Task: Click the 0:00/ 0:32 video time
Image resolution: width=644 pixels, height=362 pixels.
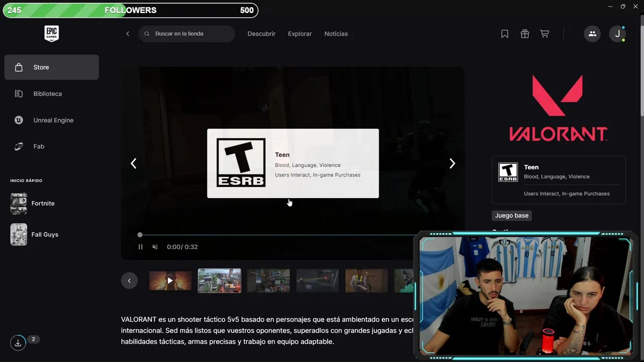Action: (x=182, y=247)
